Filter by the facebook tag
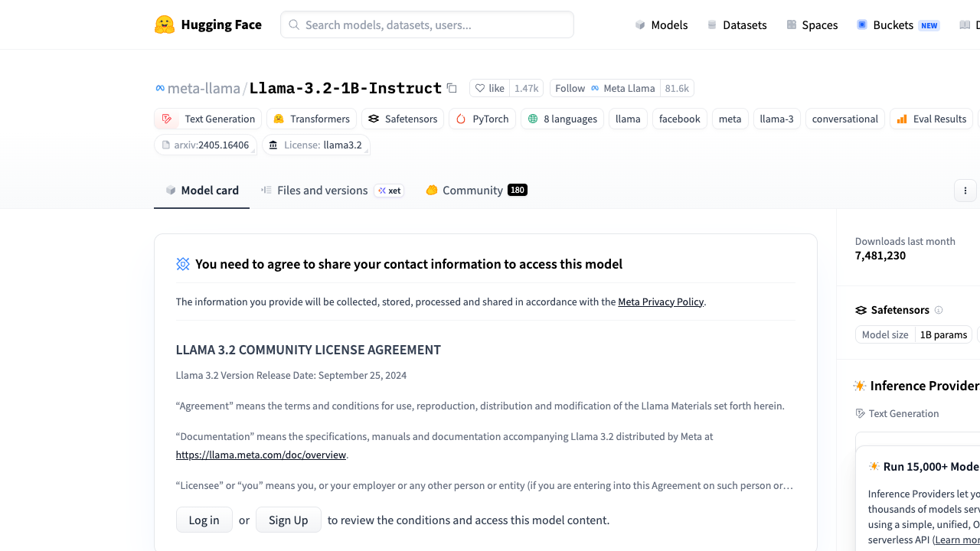Viewport: 980px width, 551px height. click(680, 119)
